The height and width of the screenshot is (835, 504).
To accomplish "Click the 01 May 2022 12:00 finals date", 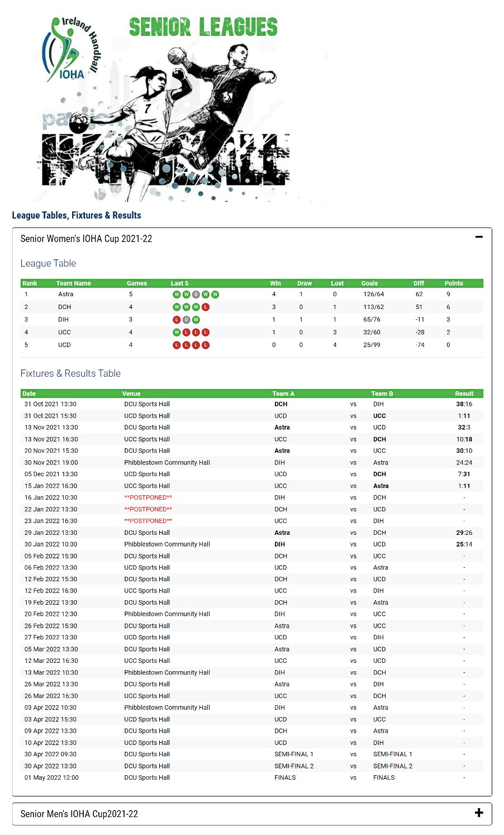I will [51, 777].
